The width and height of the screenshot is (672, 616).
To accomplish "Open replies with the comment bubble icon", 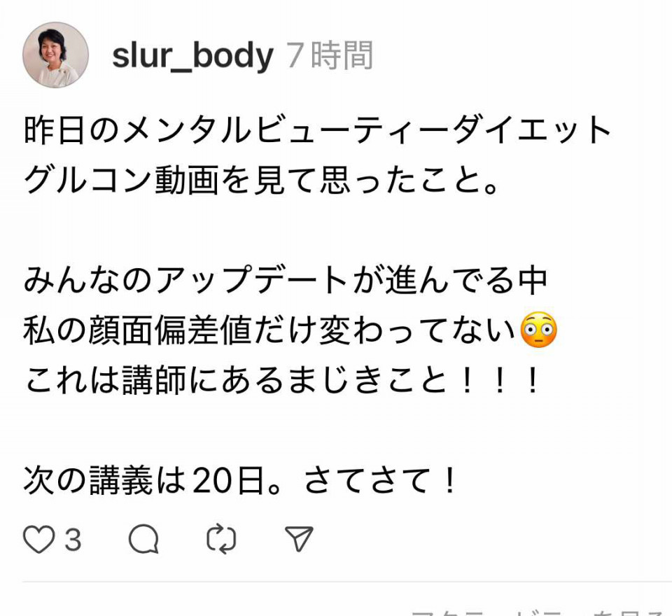I will [x=143, y=539].
